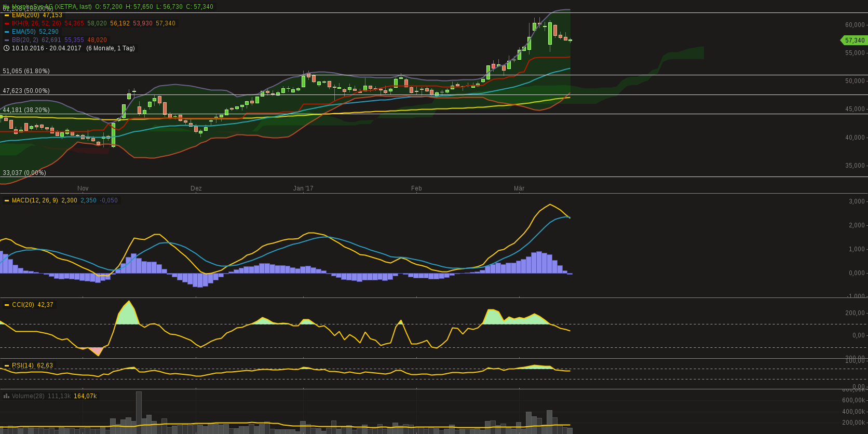
Task: Select the MACD(12, 26, 9) indicator label
Action: pos(35,200)
